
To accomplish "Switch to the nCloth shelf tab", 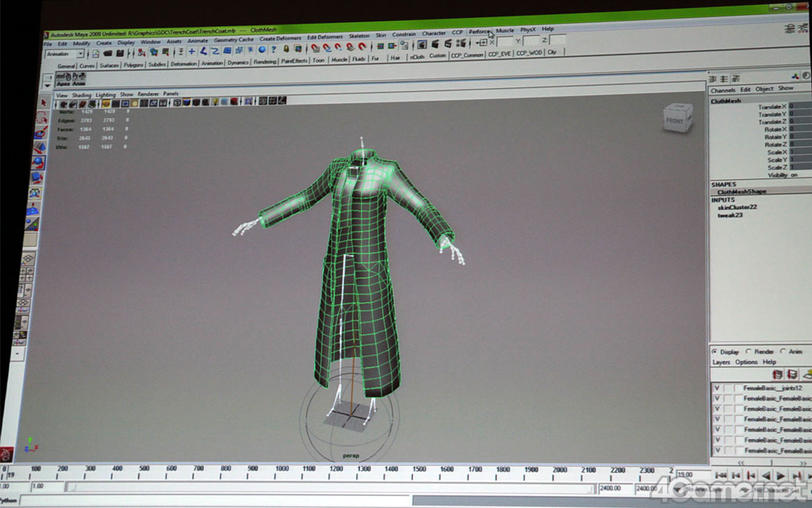I will pyautogui.click(x=417, y=56).
